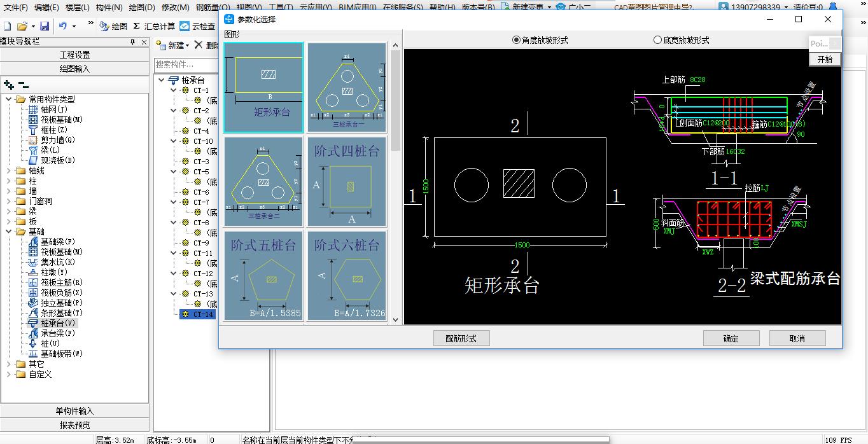The height and width of the screenshot is (444, 868).
Task: Open the 单构件输入 section
Action: pos(74,411)
